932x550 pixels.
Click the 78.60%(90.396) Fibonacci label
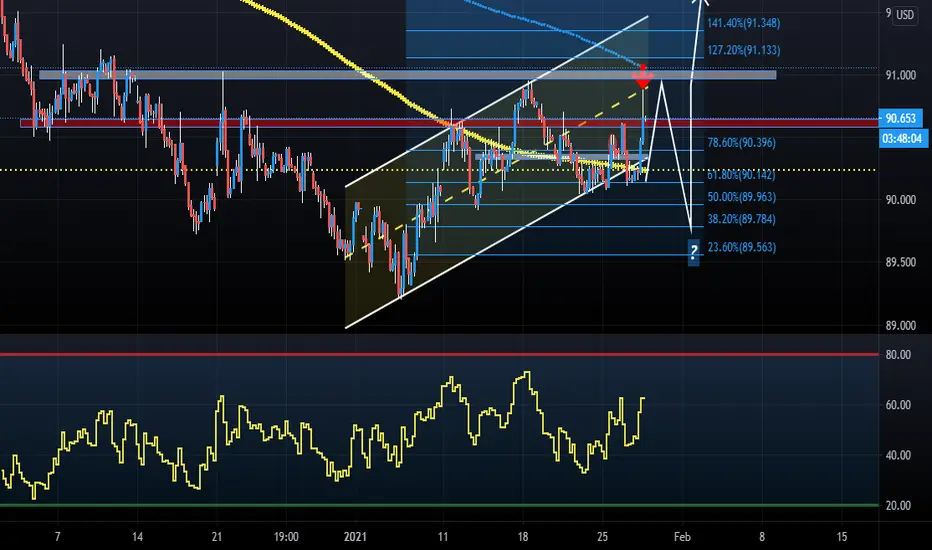[741, 143]
